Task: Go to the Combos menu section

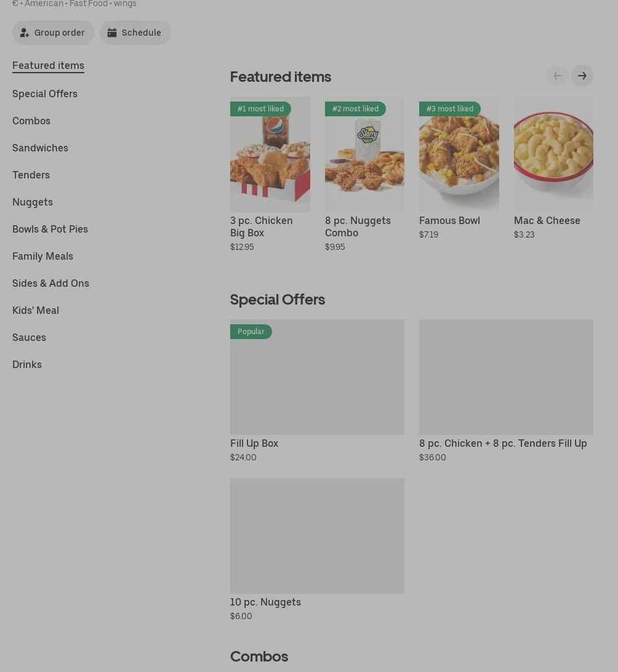Action: [31, 121]
